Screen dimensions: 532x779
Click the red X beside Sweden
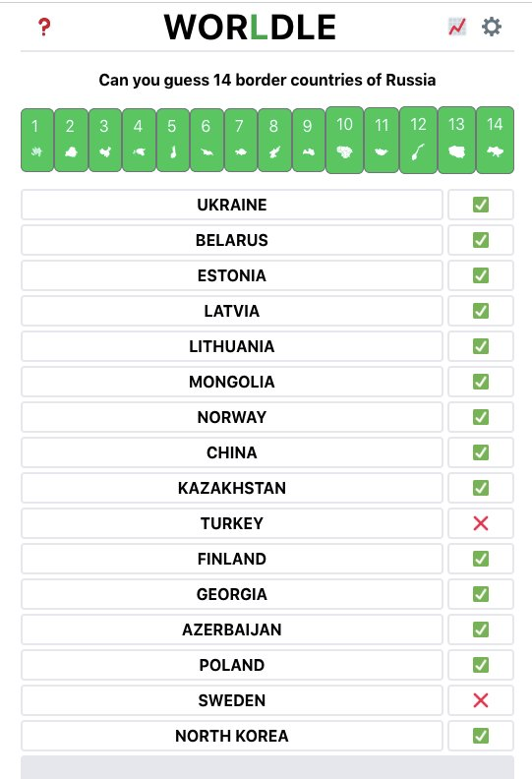[x=480, y=700]
